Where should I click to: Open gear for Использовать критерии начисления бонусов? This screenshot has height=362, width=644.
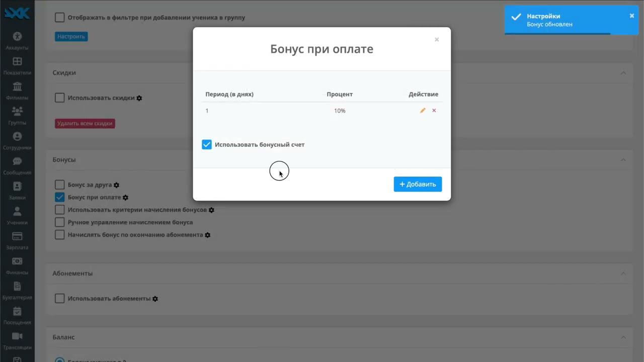tap(211, 210)
